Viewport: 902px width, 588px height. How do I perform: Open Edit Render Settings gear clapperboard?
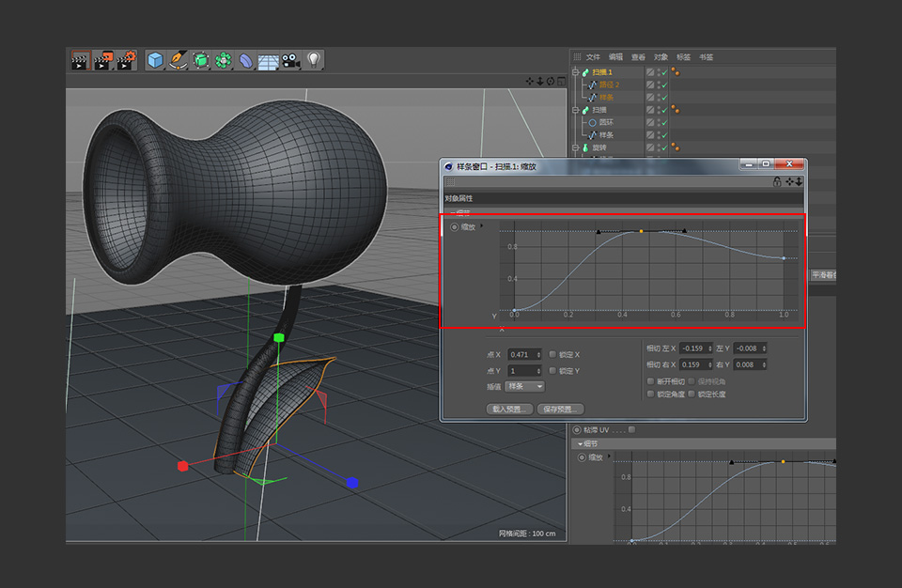coord(126,60)
